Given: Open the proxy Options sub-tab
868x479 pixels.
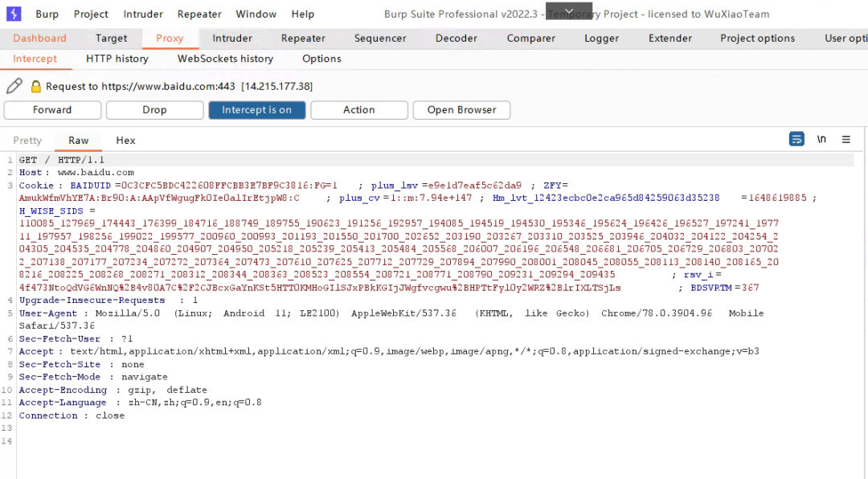Looking at the screenshot, I should coord(321,59).
